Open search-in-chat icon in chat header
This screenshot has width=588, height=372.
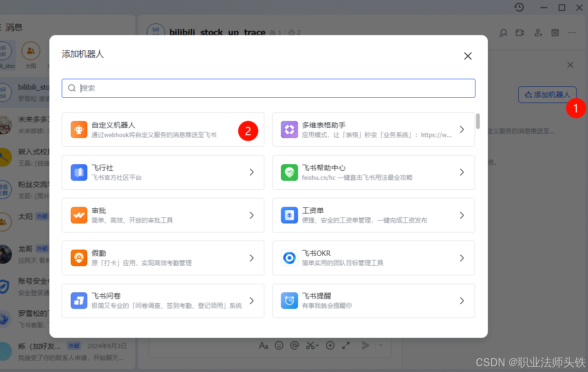coord(504,33)
